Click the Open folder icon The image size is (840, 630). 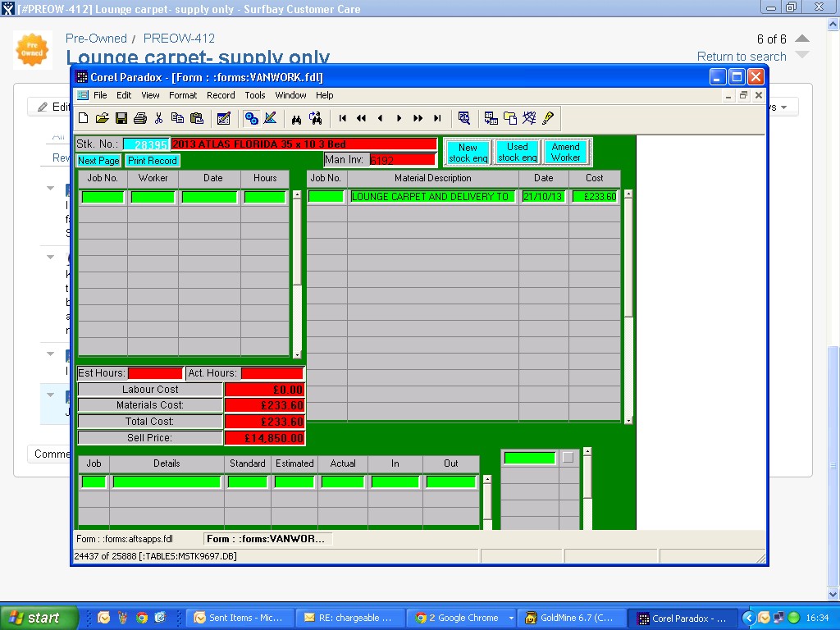point(103,118)
